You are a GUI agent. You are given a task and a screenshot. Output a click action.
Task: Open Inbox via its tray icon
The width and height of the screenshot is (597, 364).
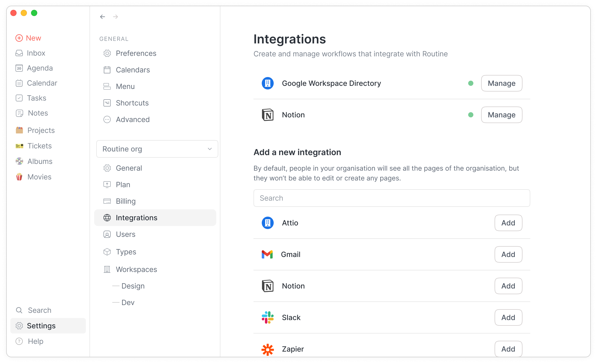click(19, 53)
